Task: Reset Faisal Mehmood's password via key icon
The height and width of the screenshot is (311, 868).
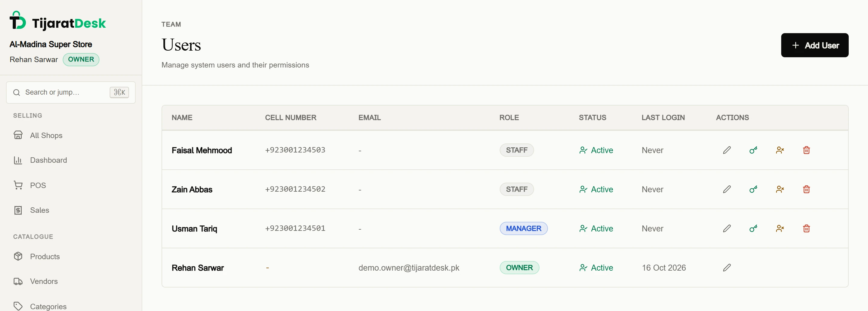Action: 753,150
